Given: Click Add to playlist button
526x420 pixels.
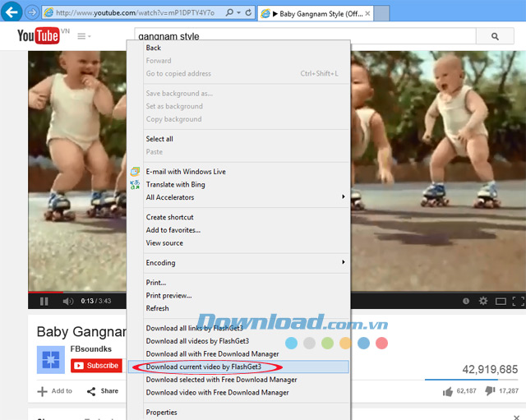Looking at the screenshot, I should pyautogui.click(x=55, y=391).
